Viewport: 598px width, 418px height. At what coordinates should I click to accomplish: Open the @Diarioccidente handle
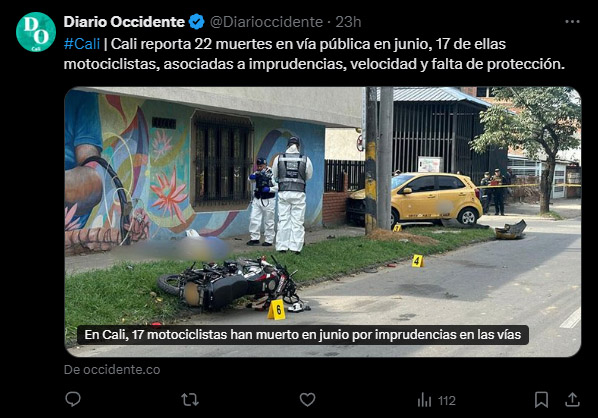(x=267, y=22)
